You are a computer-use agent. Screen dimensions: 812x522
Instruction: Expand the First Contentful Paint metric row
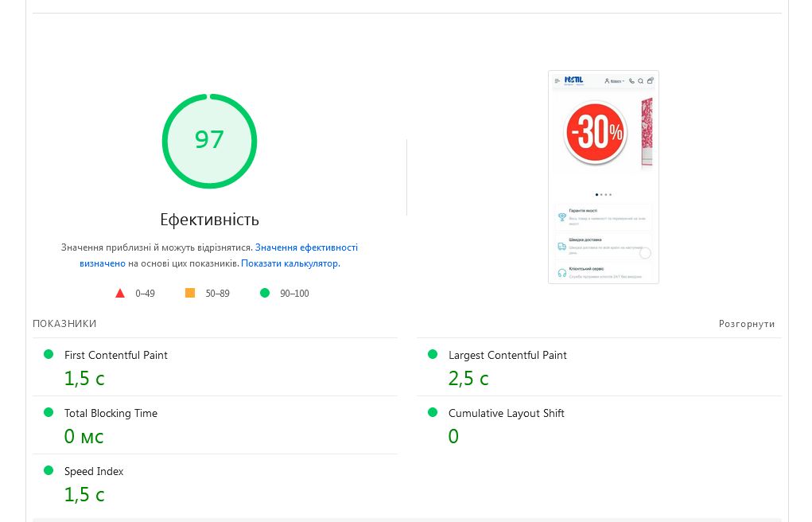(x=116, y=355)
